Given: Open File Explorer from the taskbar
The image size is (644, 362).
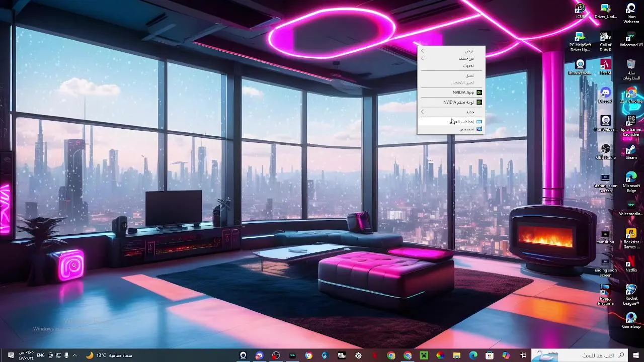Looking at the screenshot, I should (x=456, y=355).
